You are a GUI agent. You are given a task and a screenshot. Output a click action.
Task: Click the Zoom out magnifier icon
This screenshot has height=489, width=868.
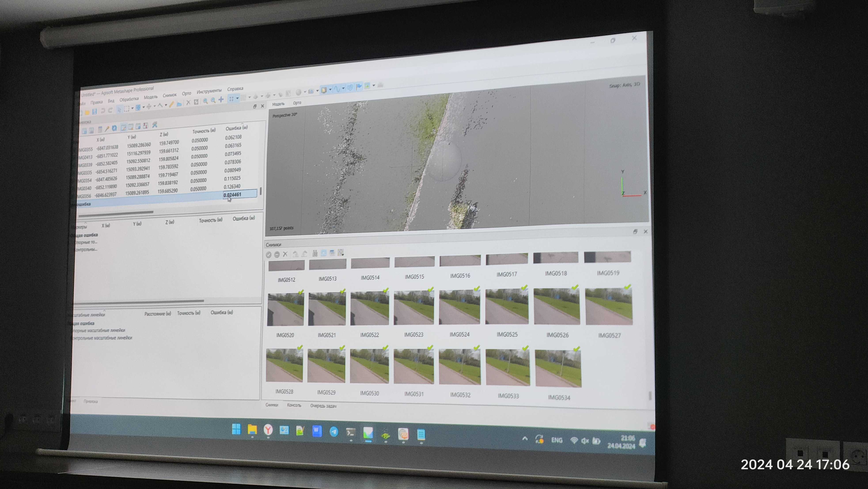[x=213, y=100]
